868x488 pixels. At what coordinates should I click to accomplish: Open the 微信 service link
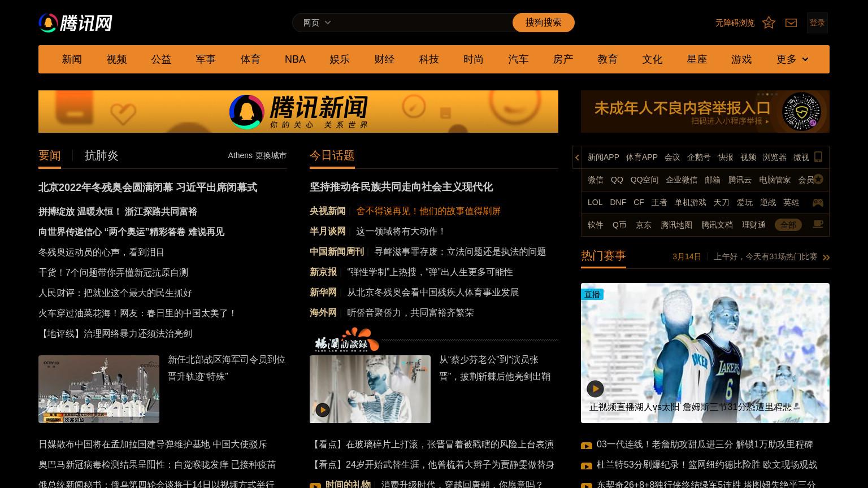pos(596,180)
